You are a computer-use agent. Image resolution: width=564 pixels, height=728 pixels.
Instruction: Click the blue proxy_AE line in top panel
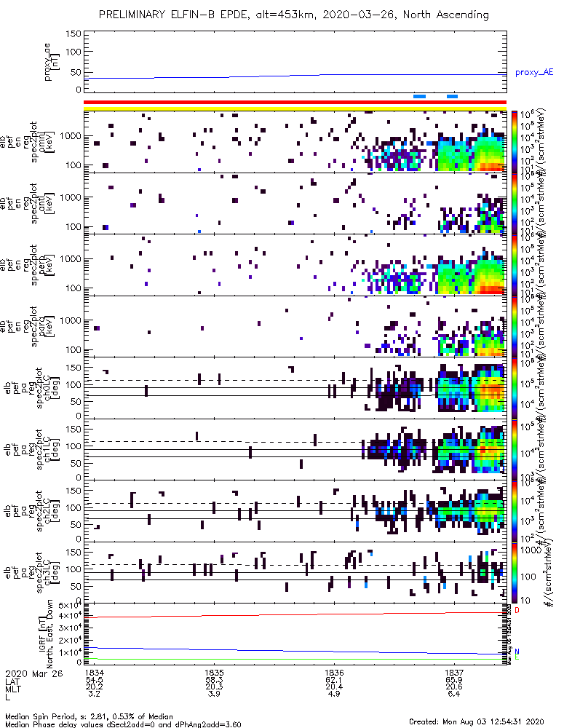[295, 75]
